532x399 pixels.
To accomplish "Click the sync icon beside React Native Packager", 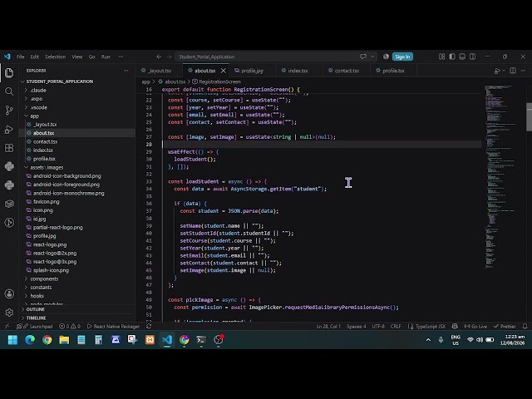I will (x=149, y=327).
